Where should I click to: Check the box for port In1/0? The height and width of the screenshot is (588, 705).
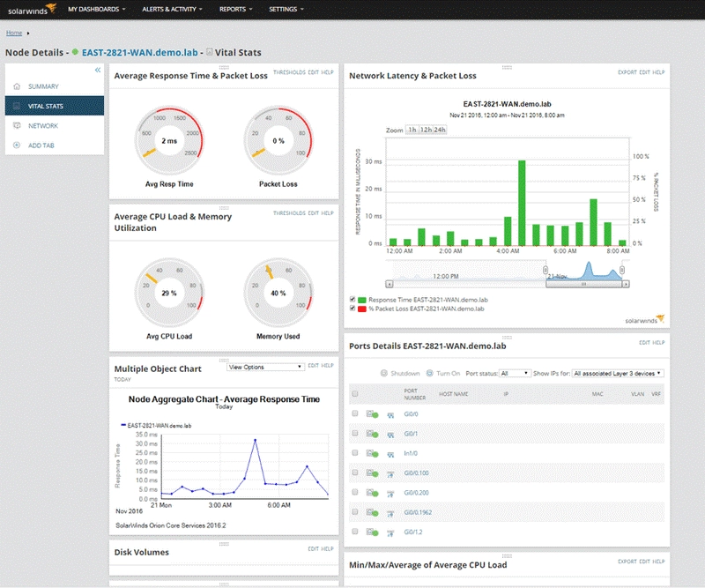[x=355, y=452]
